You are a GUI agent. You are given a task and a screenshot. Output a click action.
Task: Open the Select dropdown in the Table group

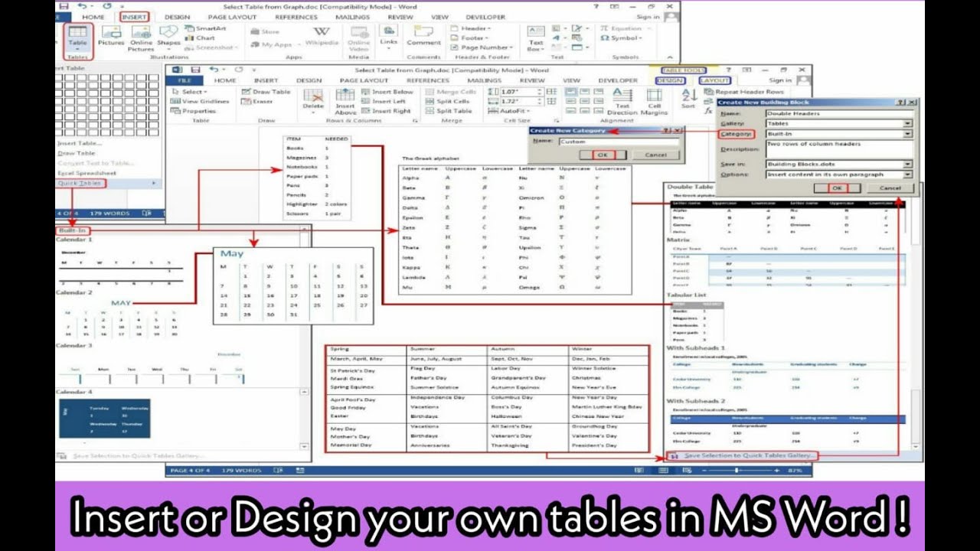coord(190,92)
